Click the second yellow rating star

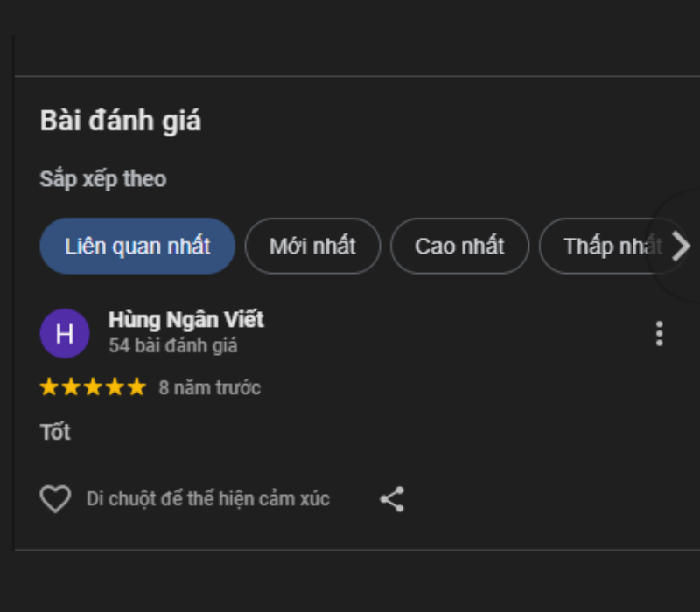coord(71,387)
